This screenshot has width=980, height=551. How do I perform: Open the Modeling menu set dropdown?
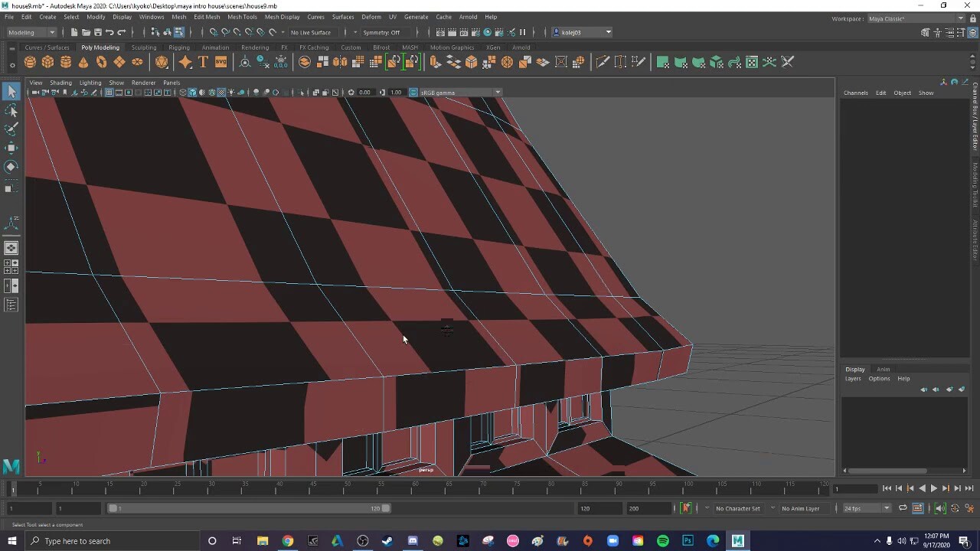click(31, 32)
